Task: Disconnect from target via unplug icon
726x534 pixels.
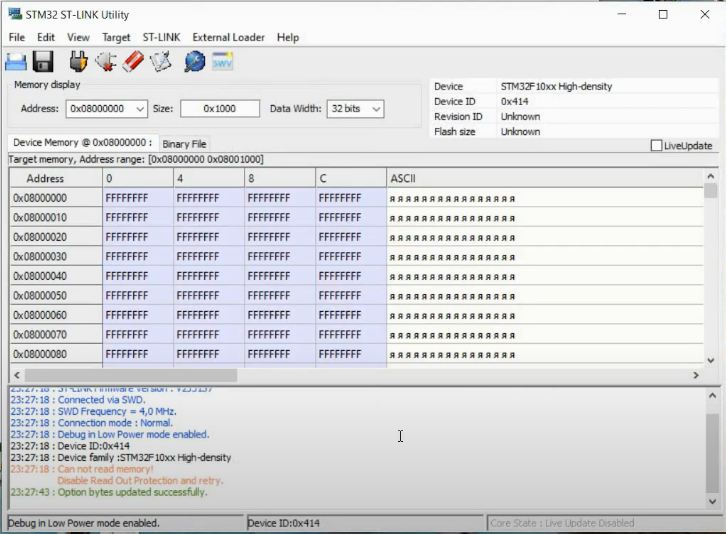Action: [x=106, y=62]
